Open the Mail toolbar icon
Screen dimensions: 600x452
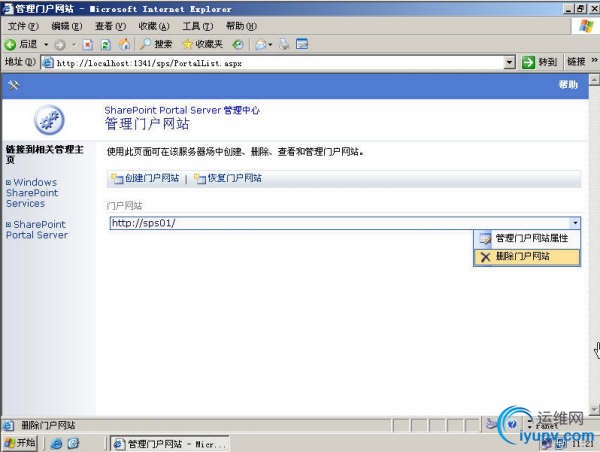pyautogui.click(x=261, y=45)
